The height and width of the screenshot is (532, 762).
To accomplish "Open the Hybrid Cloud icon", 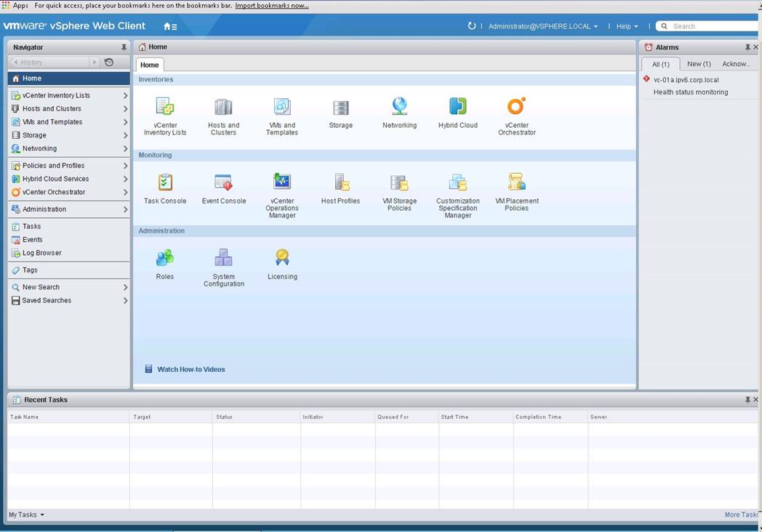I will point(458,106).
